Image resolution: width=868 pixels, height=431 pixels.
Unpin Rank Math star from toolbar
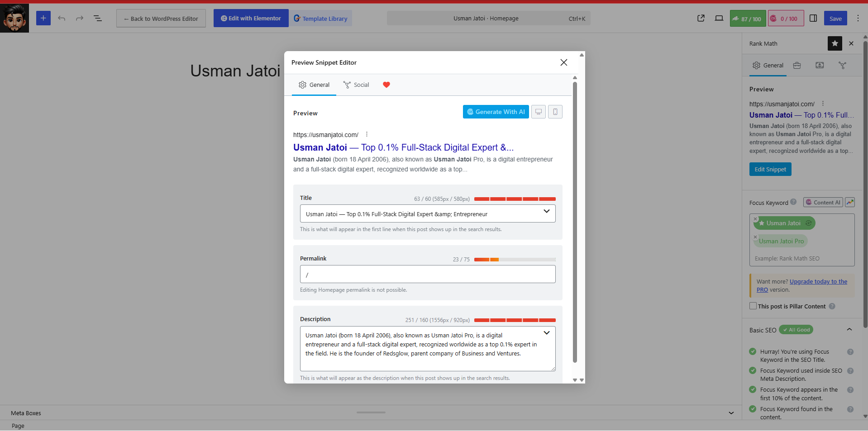835,43
